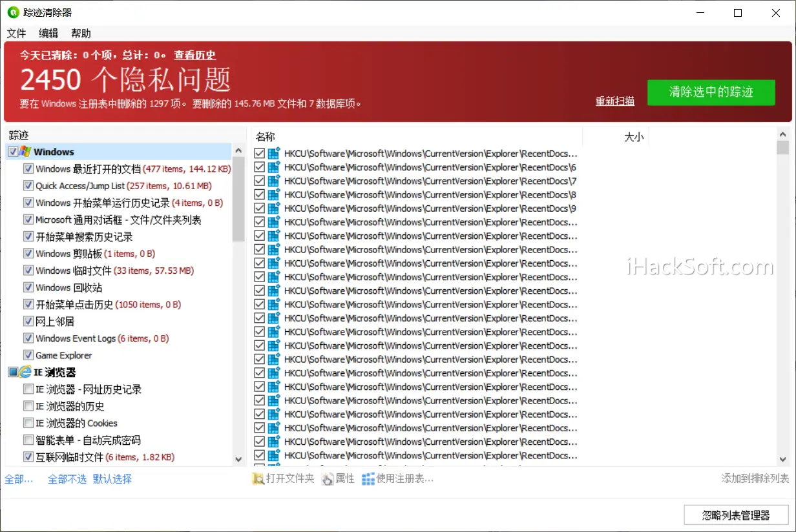Click the results list scrollbar down arrow
The height and width of the screenshot is (532, 796).
[783, 459]
